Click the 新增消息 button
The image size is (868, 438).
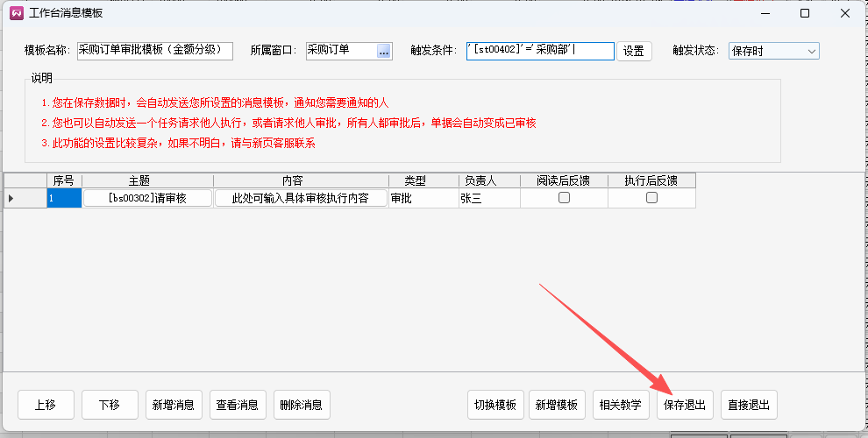tap(174, 405)
